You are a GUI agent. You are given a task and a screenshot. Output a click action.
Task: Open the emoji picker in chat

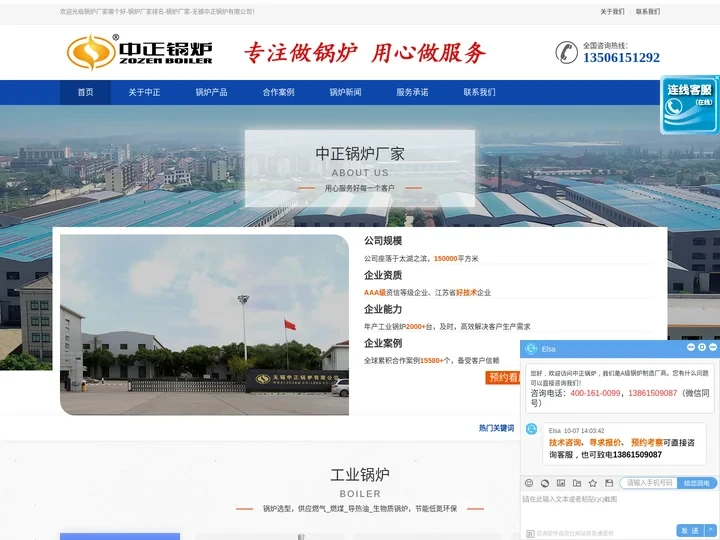pyautogui.click(x=529, y=483)
